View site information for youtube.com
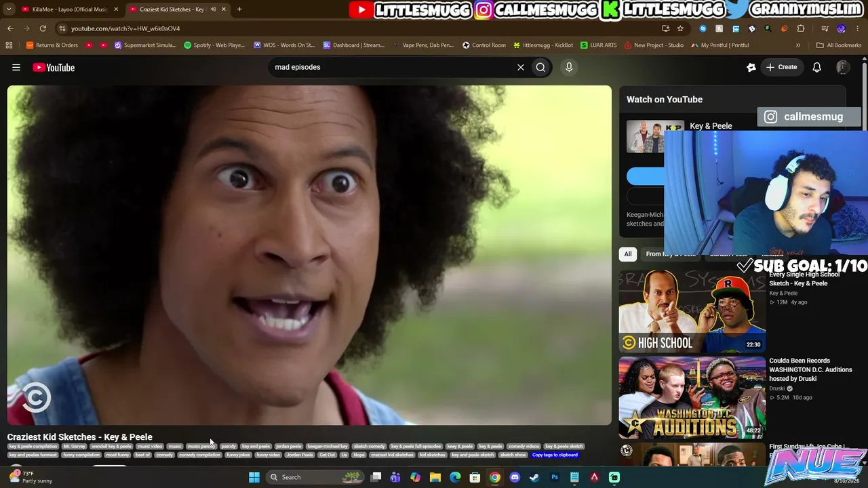 point(62,28)
